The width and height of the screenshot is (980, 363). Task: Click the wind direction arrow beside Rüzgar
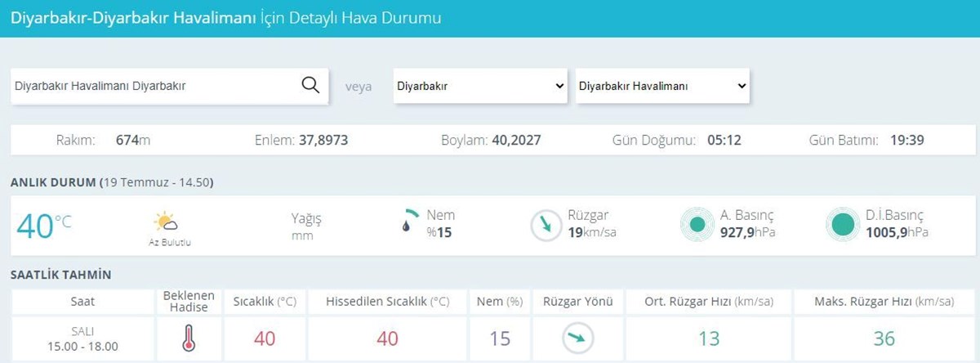click(x=542, y=226)
